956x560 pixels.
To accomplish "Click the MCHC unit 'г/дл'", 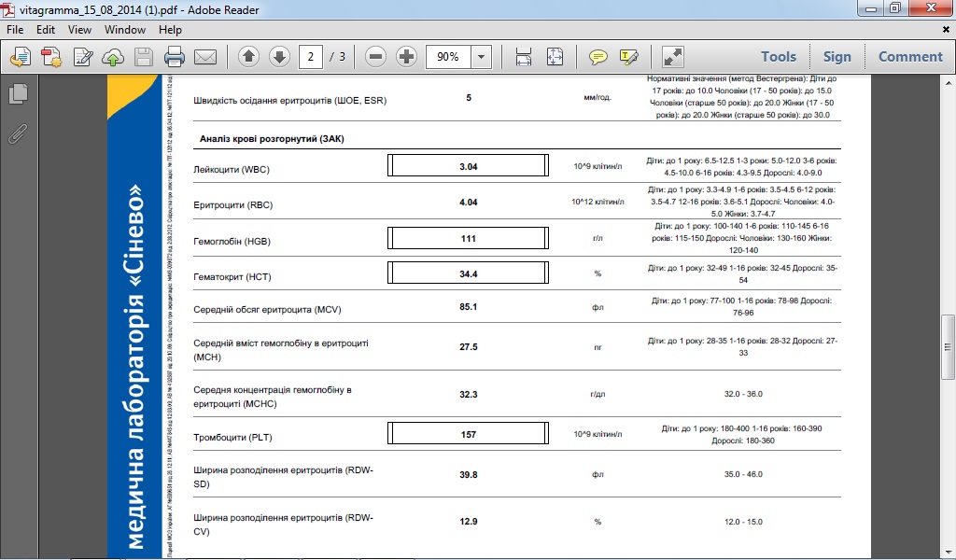I will 597,394.
